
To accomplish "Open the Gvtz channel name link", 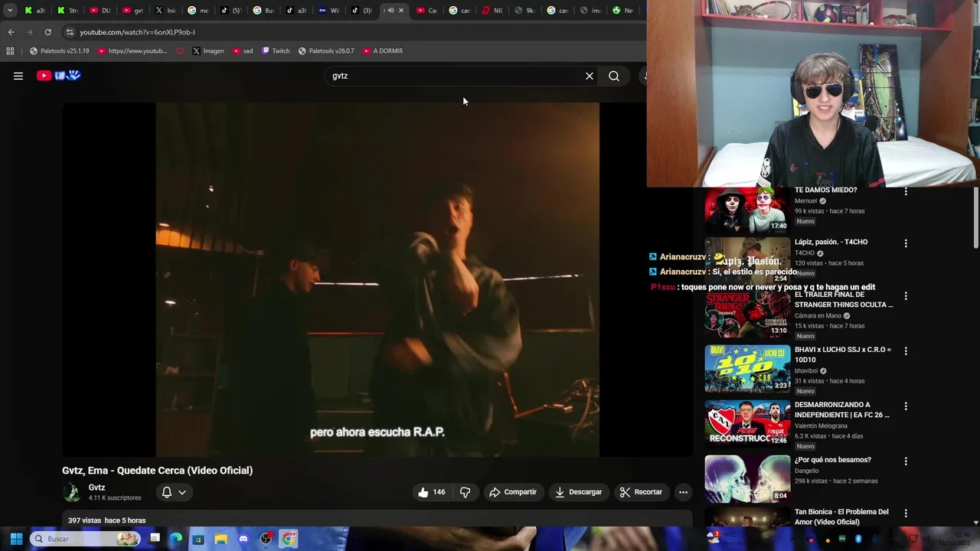I will 96,487.
